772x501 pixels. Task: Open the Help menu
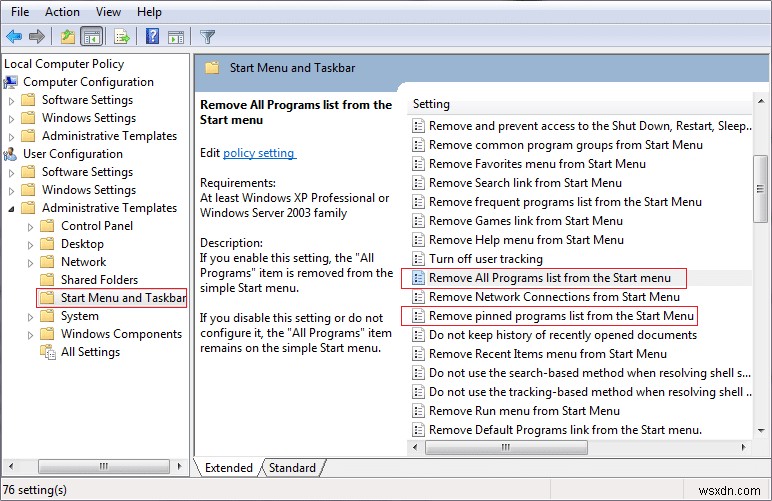(x=149, y=12)
